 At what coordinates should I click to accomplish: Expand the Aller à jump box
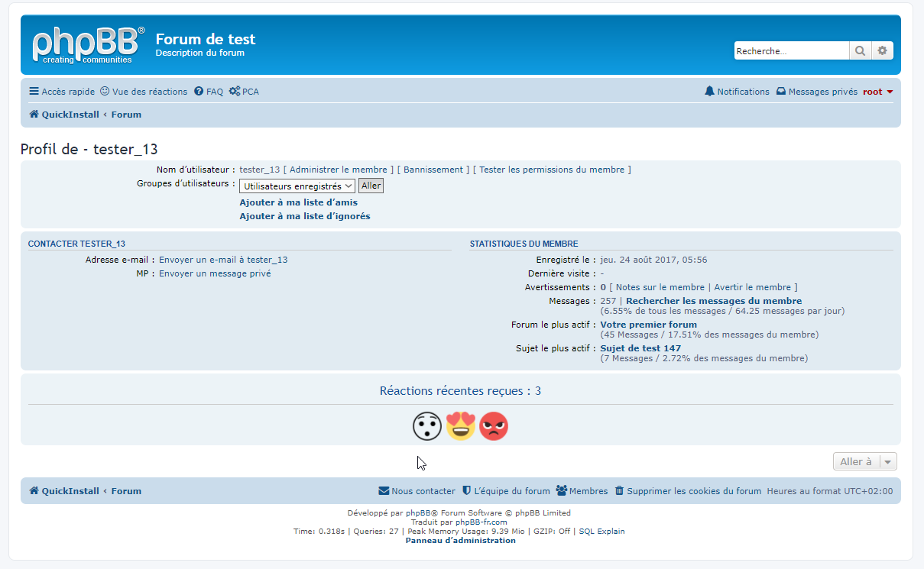point(864,461)
